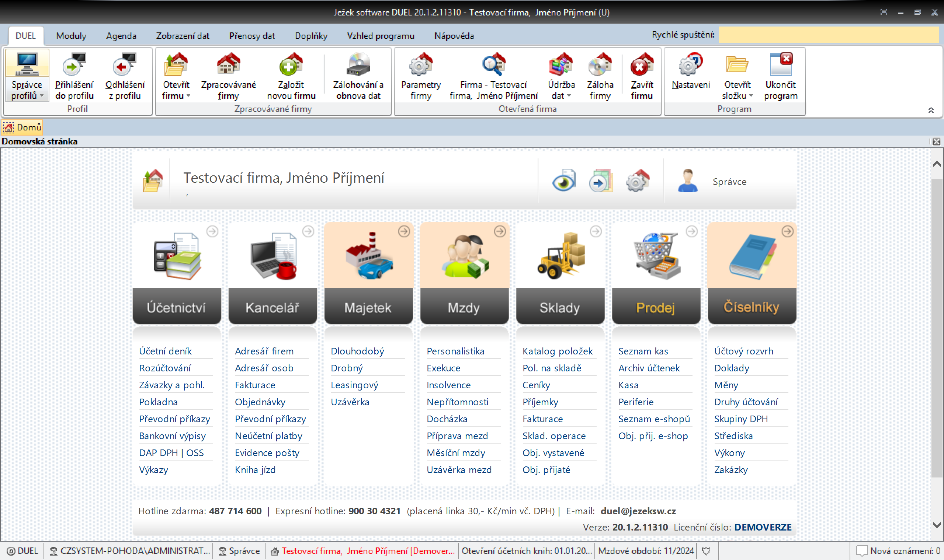Open Skupiny DPH link

(741, 419)
